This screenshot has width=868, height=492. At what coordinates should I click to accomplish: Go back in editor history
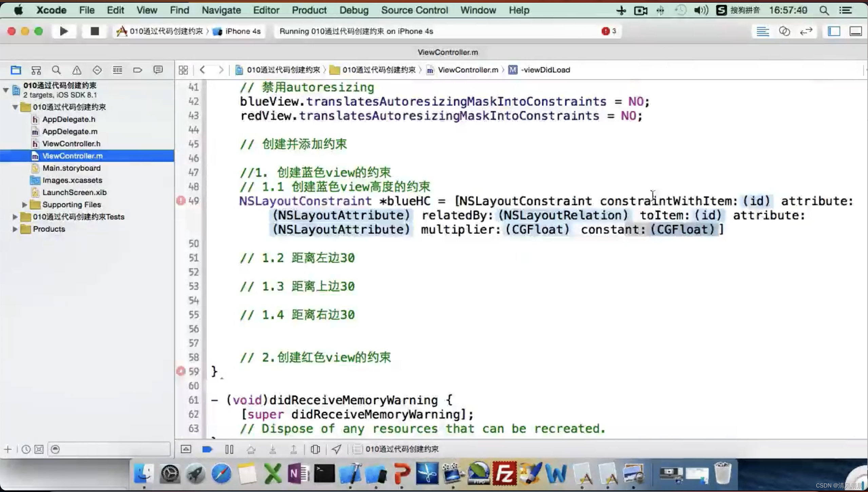[203, 70]
